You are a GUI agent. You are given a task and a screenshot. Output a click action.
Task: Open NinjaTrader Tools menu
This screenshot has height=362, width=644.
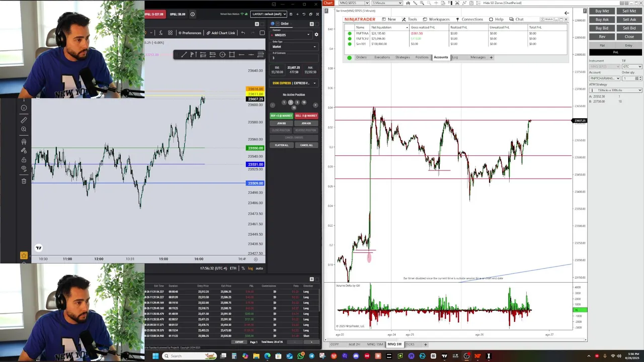click(409, 19)
